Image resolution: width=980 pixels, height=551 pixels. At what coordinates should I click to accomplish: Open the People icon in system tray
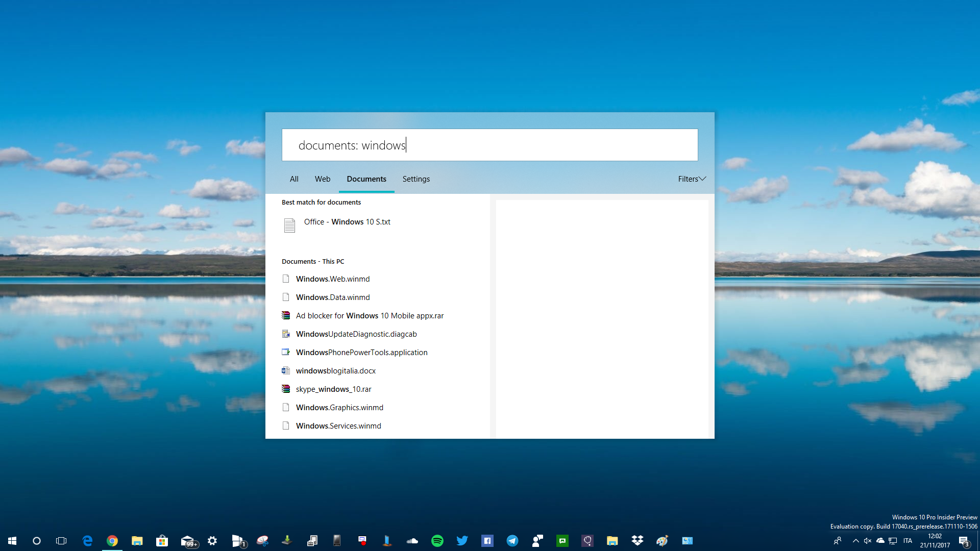tap(838, 541)
